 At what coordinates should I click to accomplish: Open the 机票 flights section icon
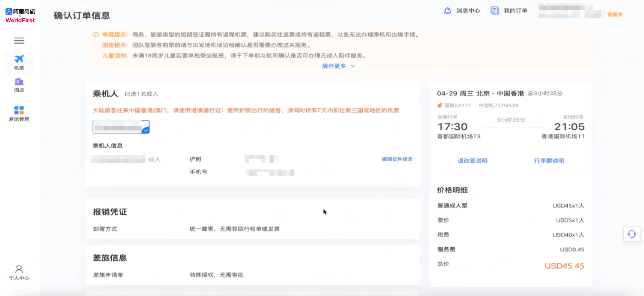pos(19,59)
